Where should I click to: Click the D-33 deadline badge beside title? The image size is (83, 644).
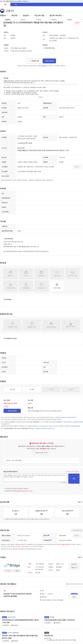pyautogui.click(x=77, y=23)
